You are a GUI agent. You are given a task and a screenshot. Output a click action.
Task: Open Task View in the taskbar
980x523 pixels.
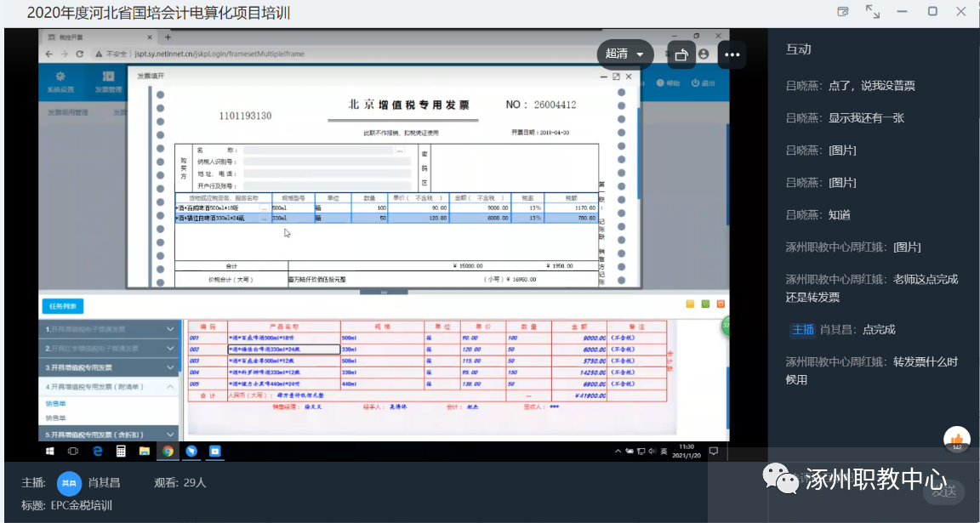click(x=73, y=451)
